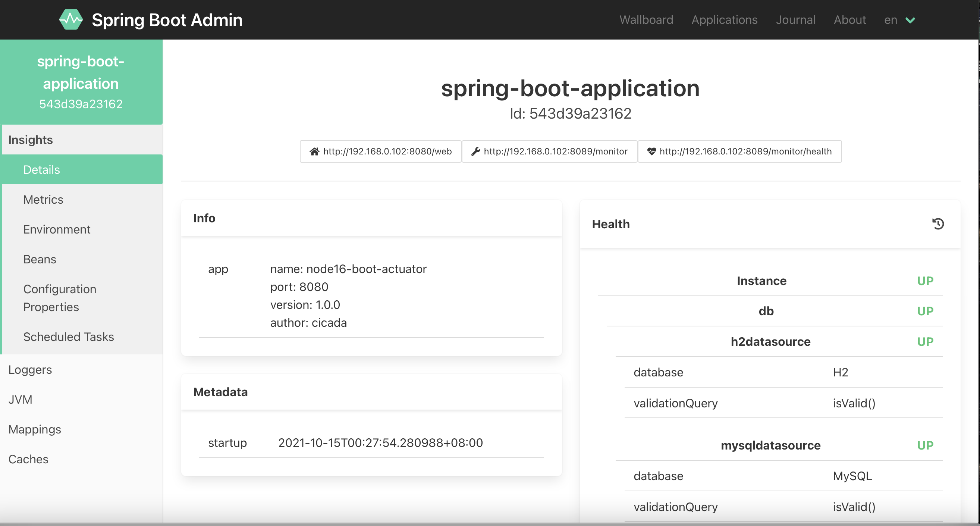Open Applications in top navigation
The height and width of the screenshot is (526, 980).
tap(724, 20)
